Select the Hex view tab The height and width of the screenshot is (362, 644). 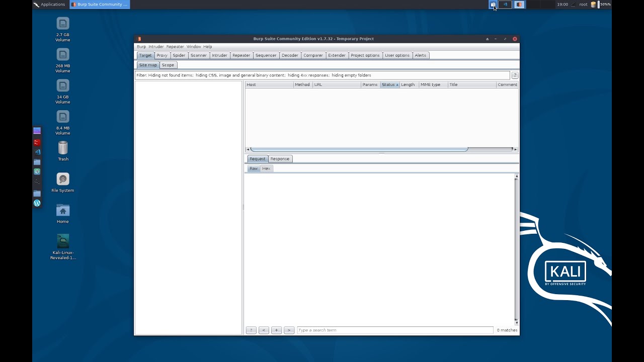pyautogui.click(x=266, y=168)
